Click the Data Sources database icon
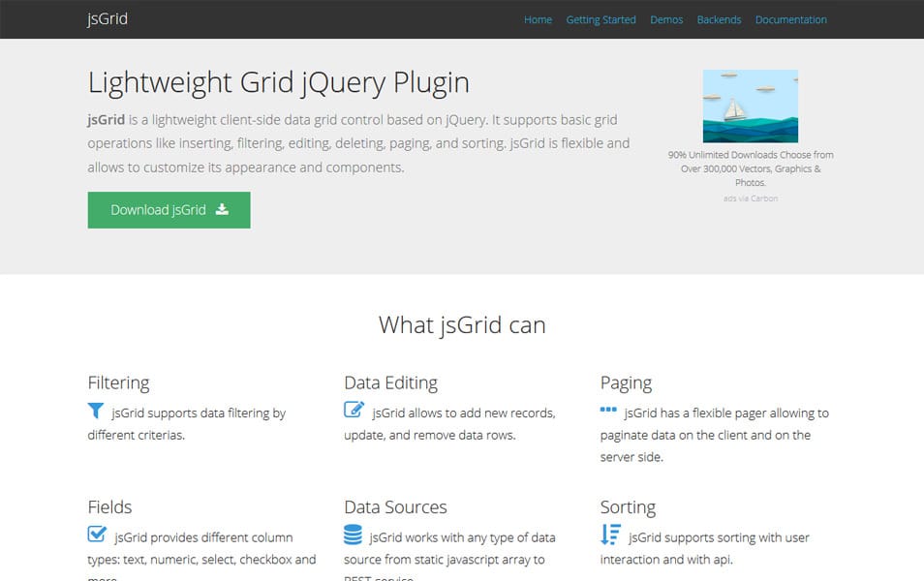 click(352, 535)
